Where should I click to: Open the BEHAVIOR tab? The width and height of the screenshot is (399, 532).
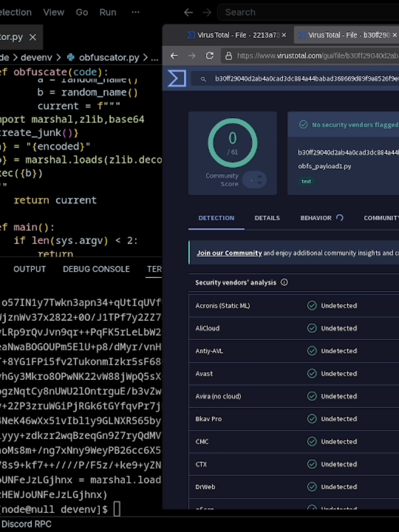pyautogui.click(x=316, y=218)
